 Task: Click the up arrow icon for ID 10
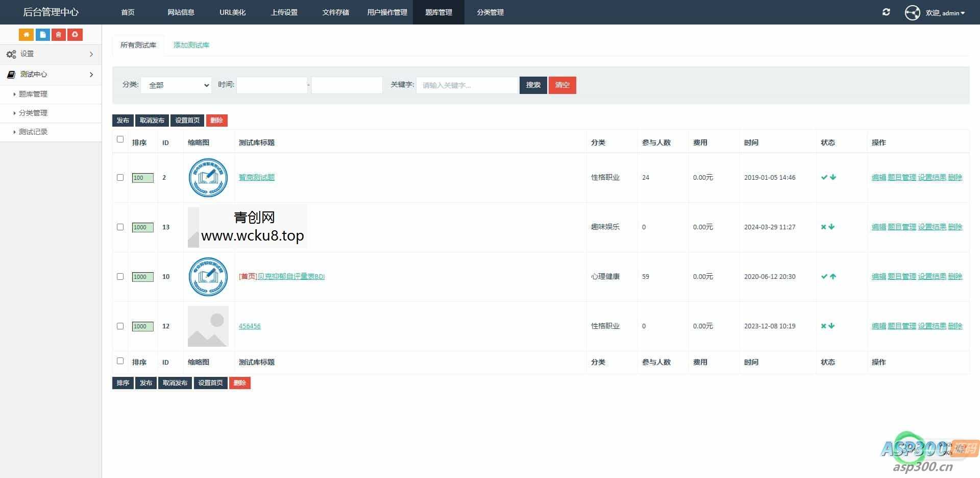tap(833, 276)
